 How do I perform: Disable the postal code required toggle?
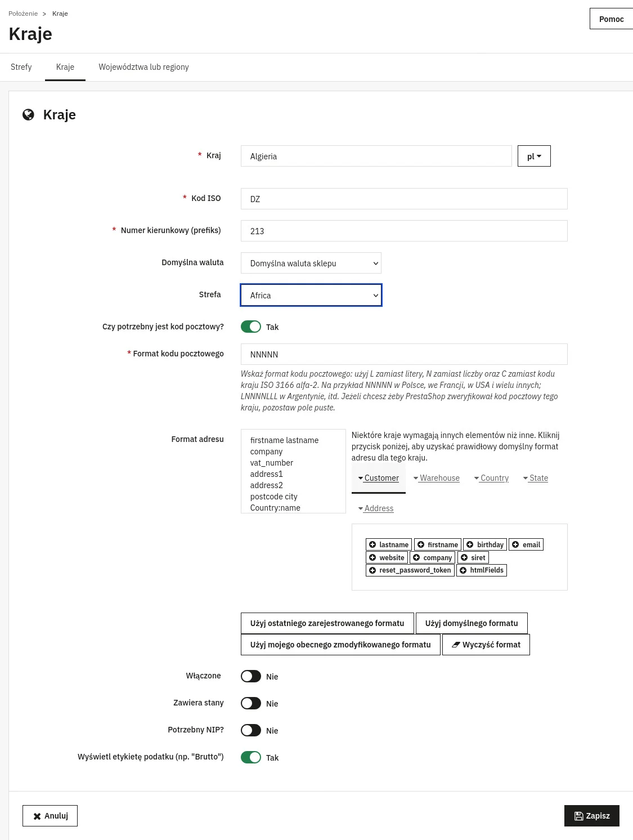pyautogui.click(x=251, y=327)
